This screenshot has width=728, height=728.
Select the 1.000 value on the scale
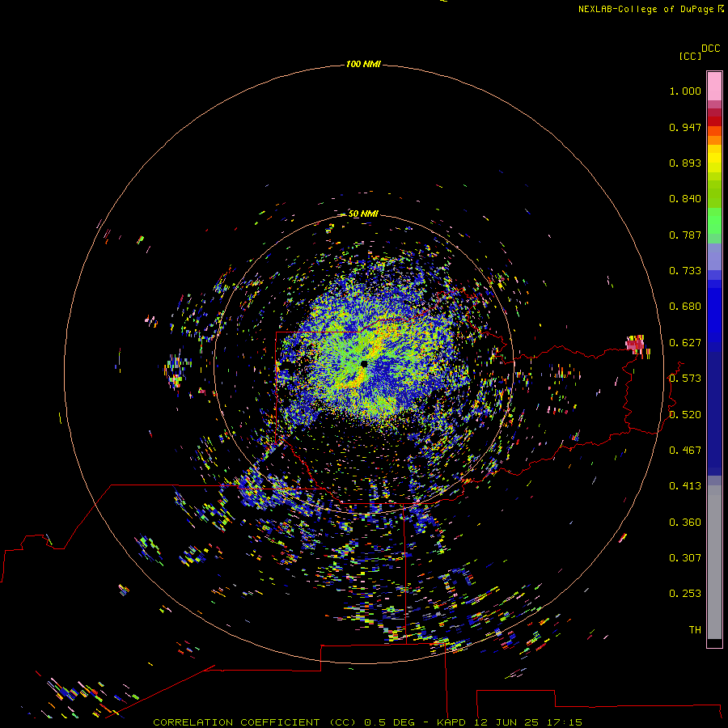[685, 91]
